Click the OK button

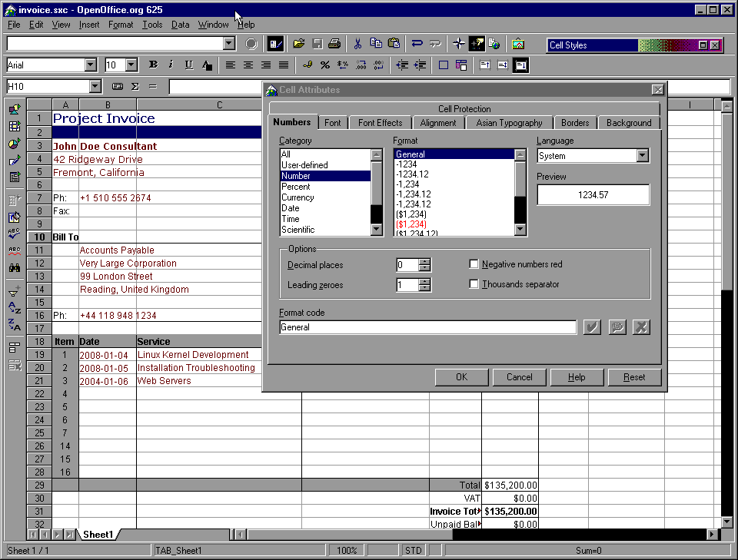[461, 377]
